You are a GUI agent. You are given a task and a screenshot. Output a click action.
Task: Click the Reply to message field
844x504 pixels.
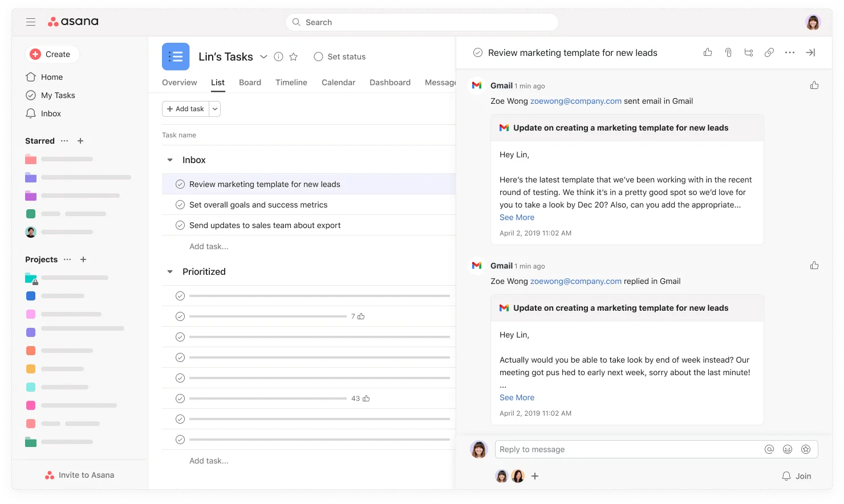(x=627, y=449)
